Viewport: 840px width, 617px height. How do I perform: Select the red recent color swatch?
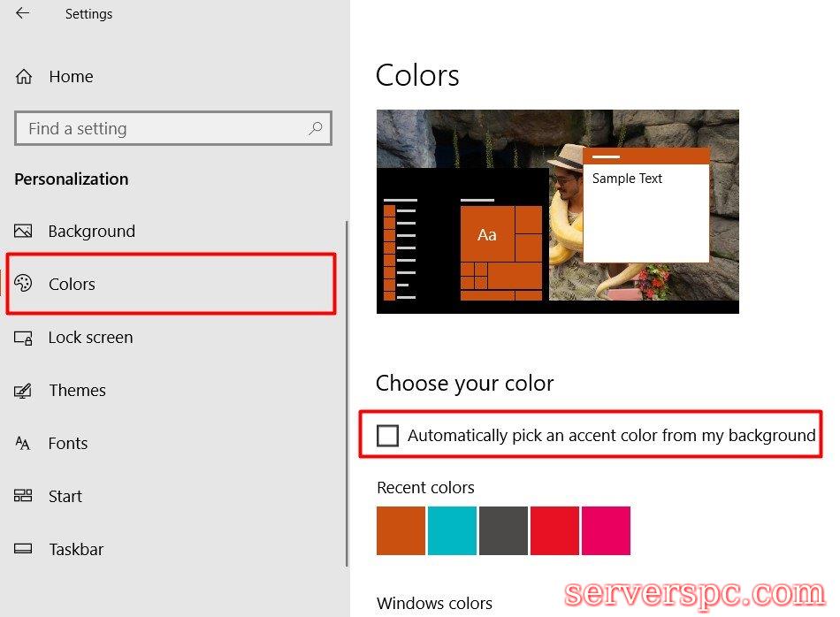click(554, 530)
